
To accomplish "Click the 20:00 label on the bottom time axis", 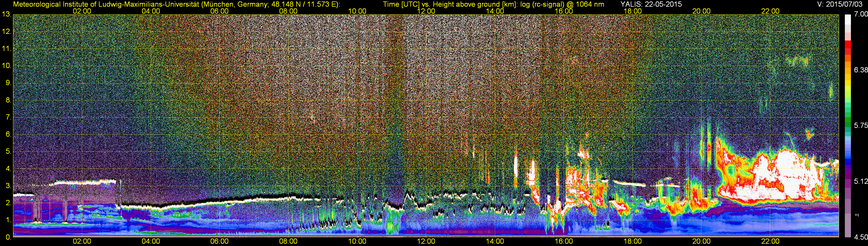I will (x=701, y=242).
